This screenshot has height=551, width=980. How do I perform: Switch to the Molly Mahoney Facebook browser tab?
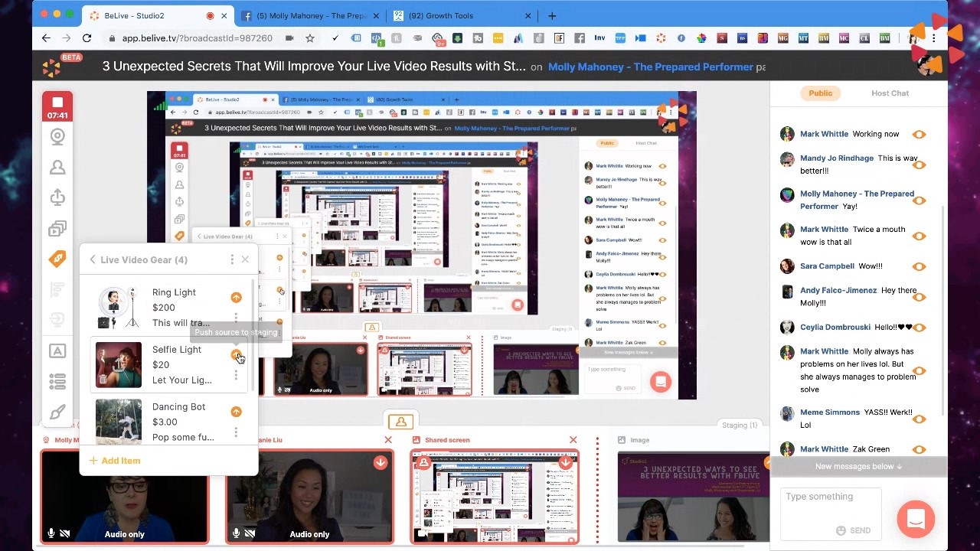tap(309, 15)
